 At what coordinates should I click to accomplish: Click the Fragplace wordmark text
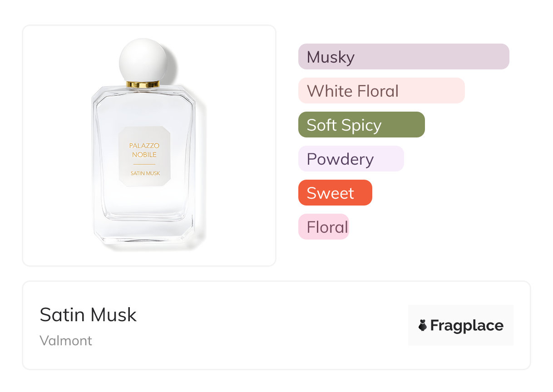[x=467, y=325]
